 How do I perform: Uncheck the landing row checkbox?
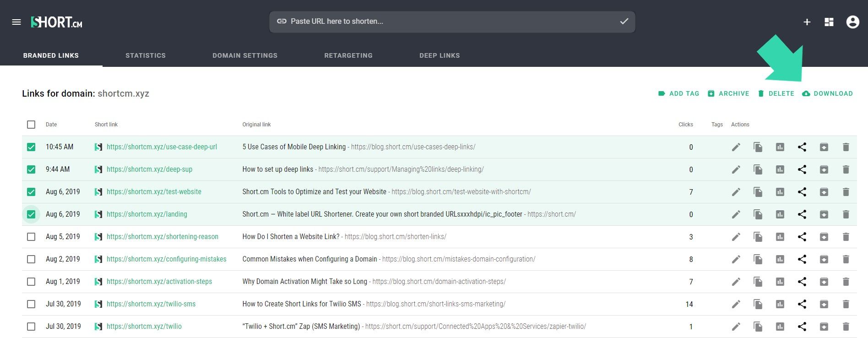point(31,214)
